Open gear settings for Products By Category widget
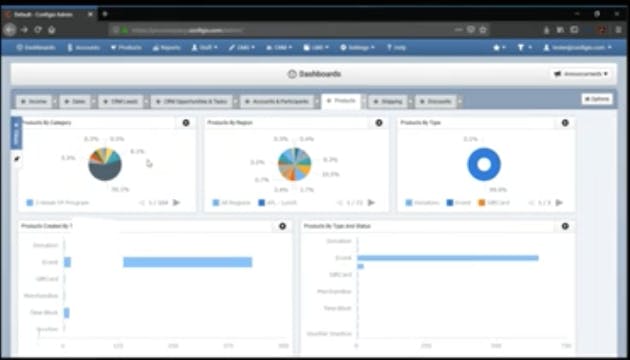 click(x=186, y=123)
